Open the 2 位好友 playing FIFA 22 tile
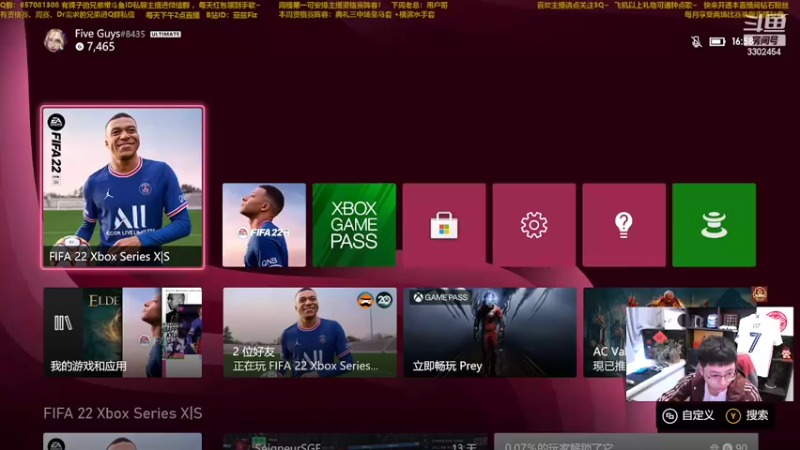800x450 pixels. pos(310,333)
